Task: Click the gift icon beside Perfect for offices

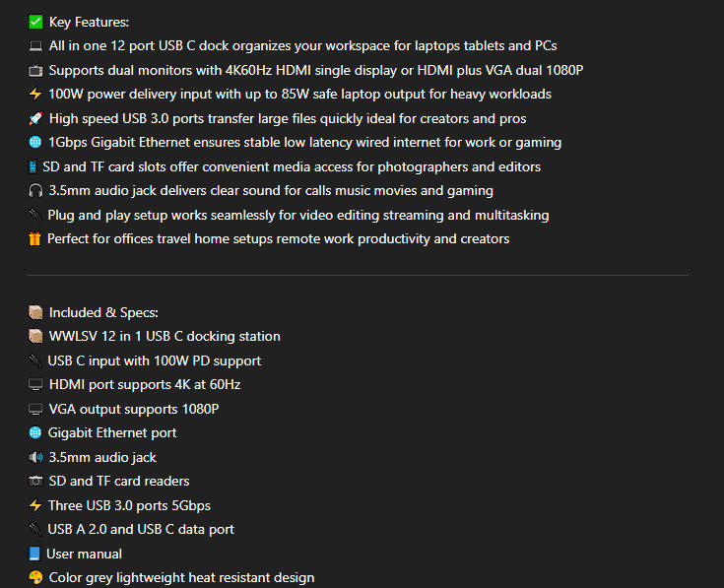Action: (35, 239)
